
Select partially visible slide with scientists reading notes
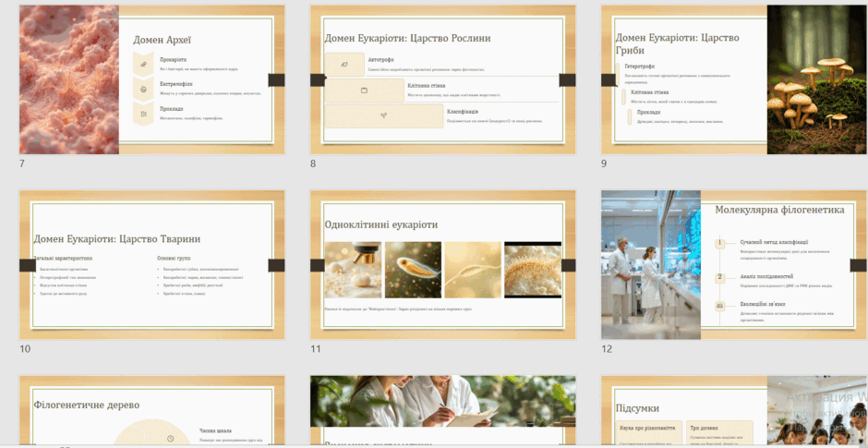click(x=443, y=410)
